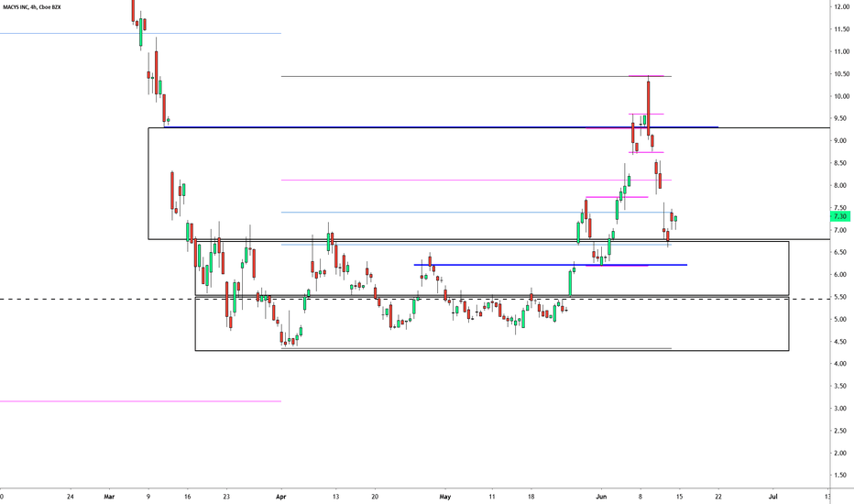Click the 11.00 price axis label
The image size is (854, 504).
[x=841, y=51]
